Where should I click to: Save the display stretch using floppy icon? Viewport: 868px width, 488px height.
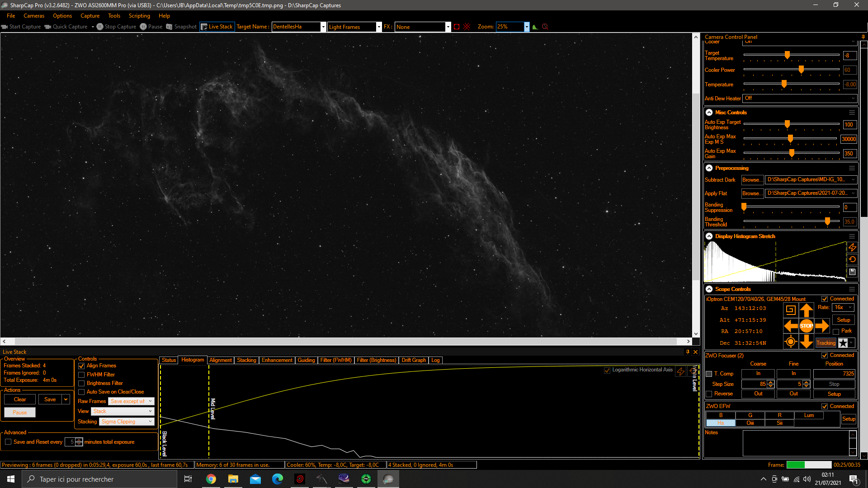tap(852, 272)
